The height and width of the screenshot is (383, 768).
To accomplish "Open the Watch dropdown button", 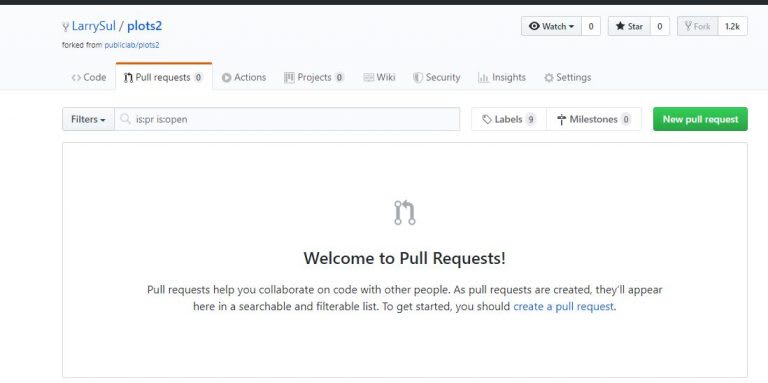I will (552, 26).
